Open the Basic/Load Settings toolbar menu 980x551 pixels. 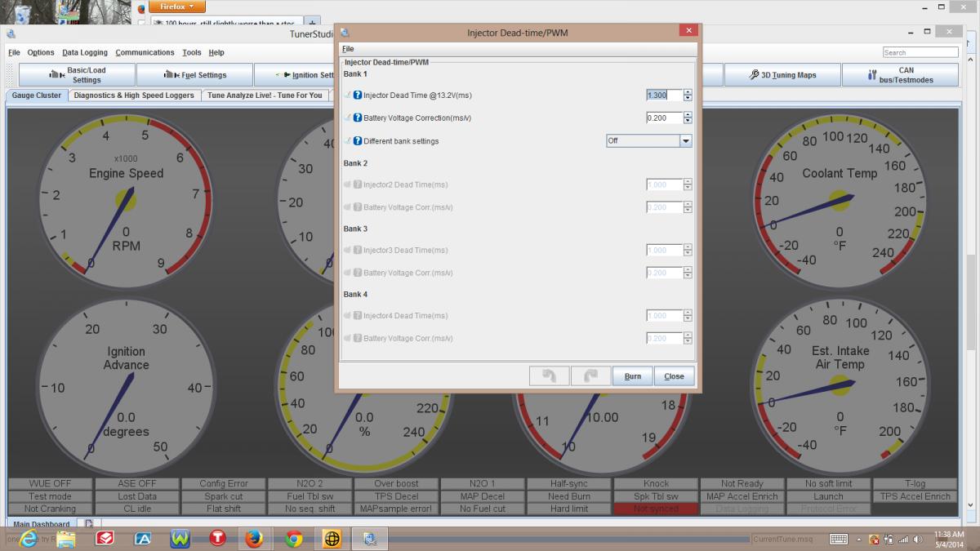[x=77, y=75]
